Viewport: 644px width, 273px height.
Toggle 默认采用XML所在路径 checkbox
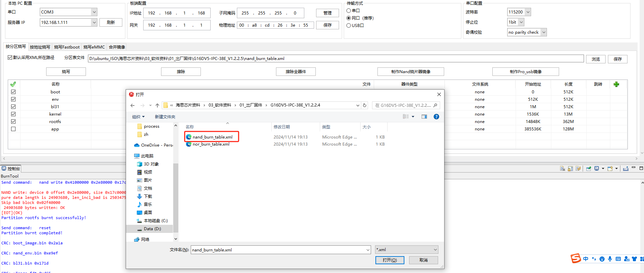point(10,58)
